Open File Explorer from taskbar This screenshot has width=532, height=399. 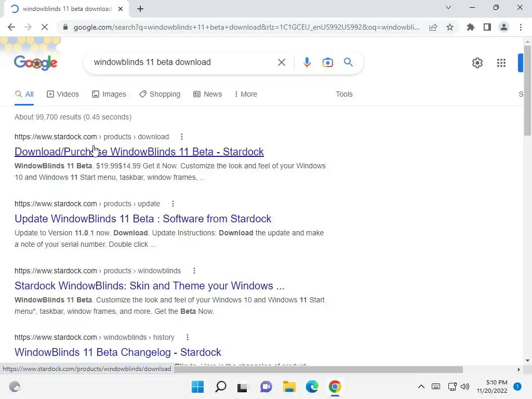tap(289, 387)
